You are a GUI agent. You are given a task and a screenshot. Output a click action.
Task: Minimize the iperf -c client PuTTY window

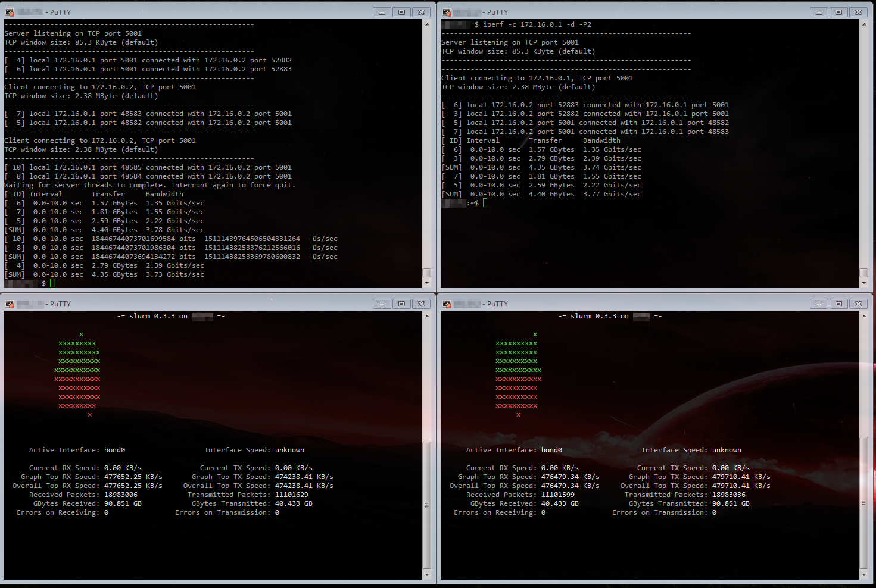tap(819, 12)
